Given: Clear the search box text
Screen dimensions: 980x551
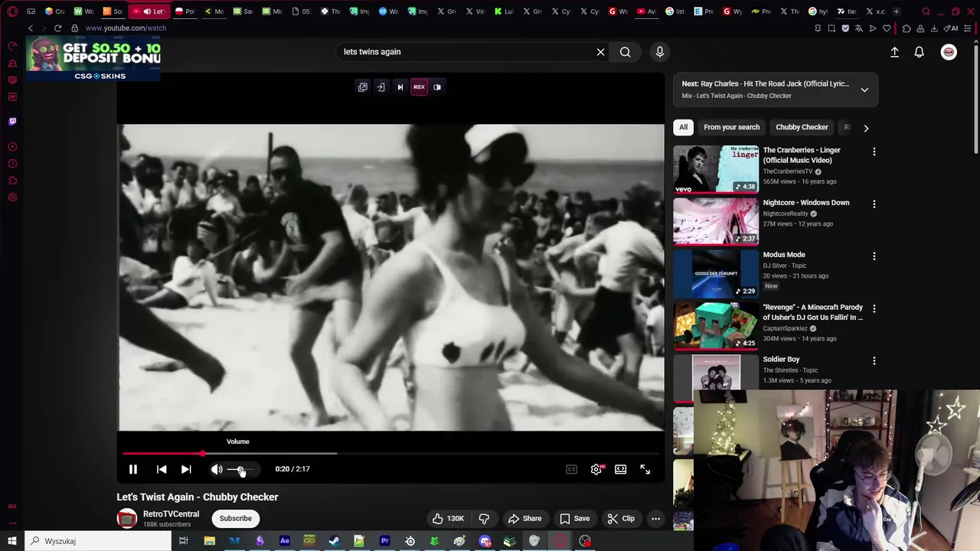Looking at the screenshot, I should pos(601,52).
